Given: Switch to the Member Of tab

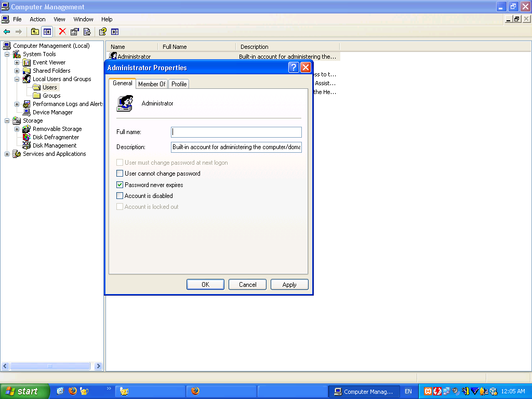Looking at the screenshot, I should (152, 84).
